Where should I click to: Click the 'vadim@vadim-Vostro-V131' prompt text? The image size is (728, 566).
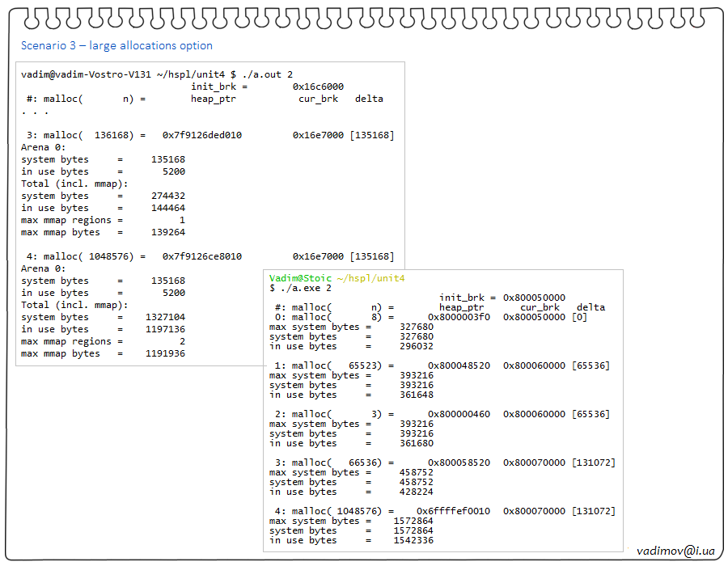pos(86,74)
